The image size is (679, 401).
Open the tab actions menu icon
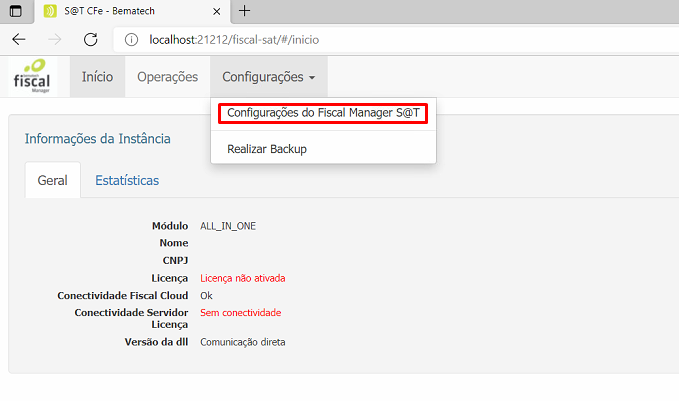pyautogui.click(x=16, y=11)
